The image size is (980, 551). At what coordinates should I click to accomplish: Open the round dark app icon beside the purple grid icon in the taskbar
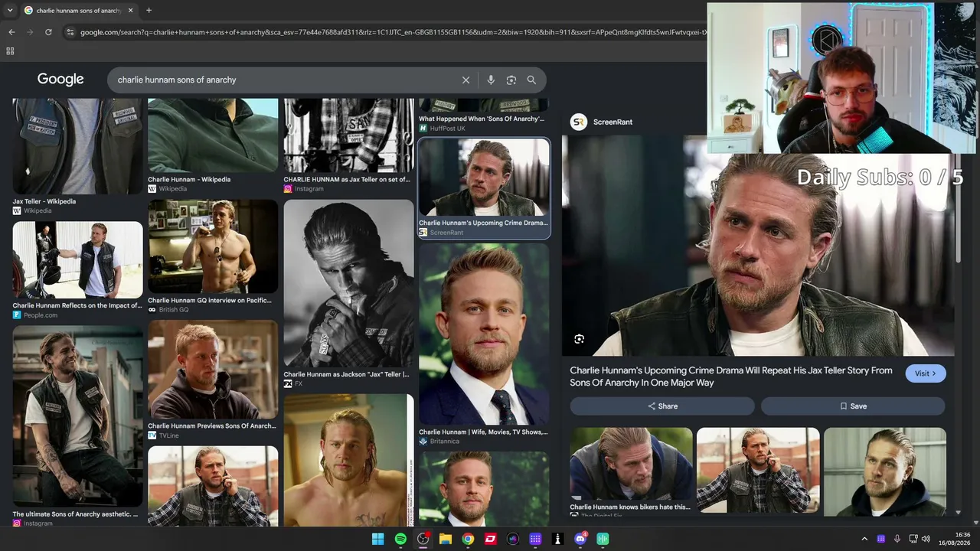pos(513,539)
